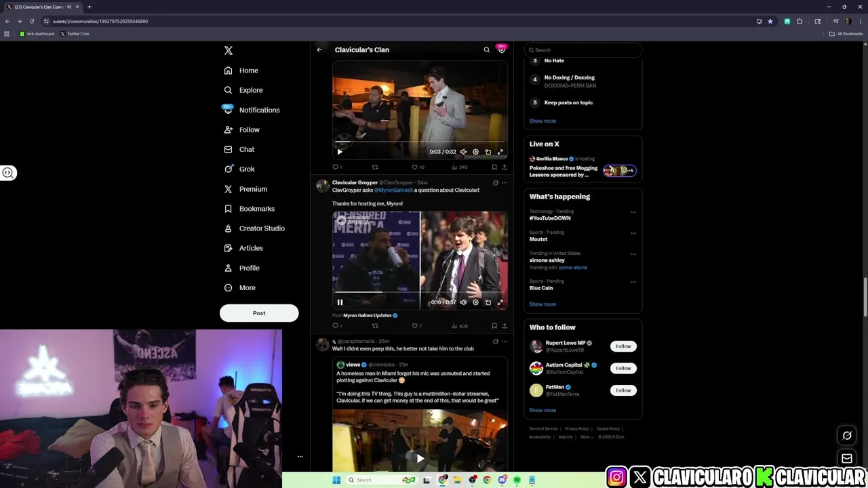
Task: Open options for simone ashley trend
Action: (x=633, y=254)
